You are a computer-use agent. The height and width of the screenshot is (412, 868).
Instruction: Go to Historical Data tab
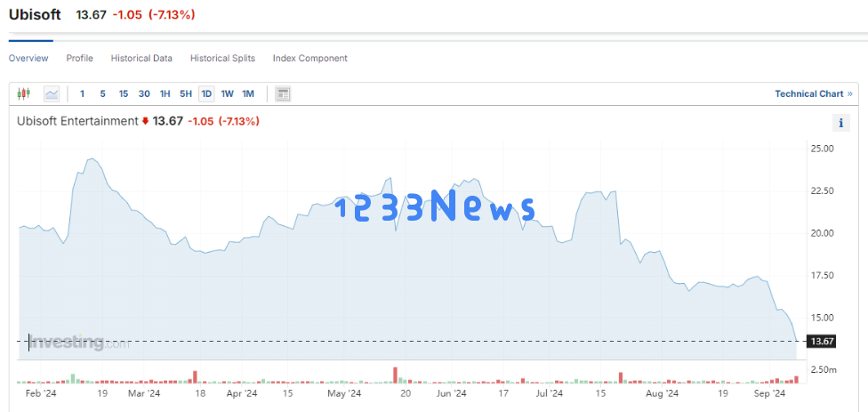coord(141,58)
